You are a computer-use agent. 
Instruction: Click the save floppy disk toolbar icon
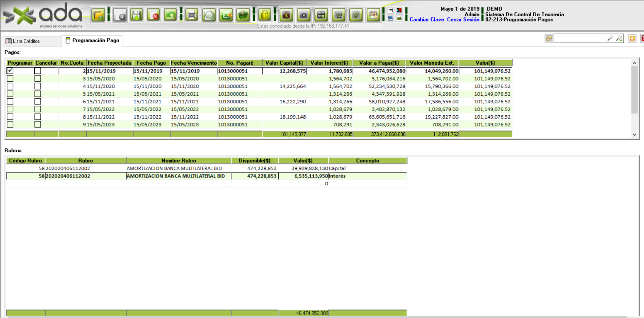click(x=137, y=15)
